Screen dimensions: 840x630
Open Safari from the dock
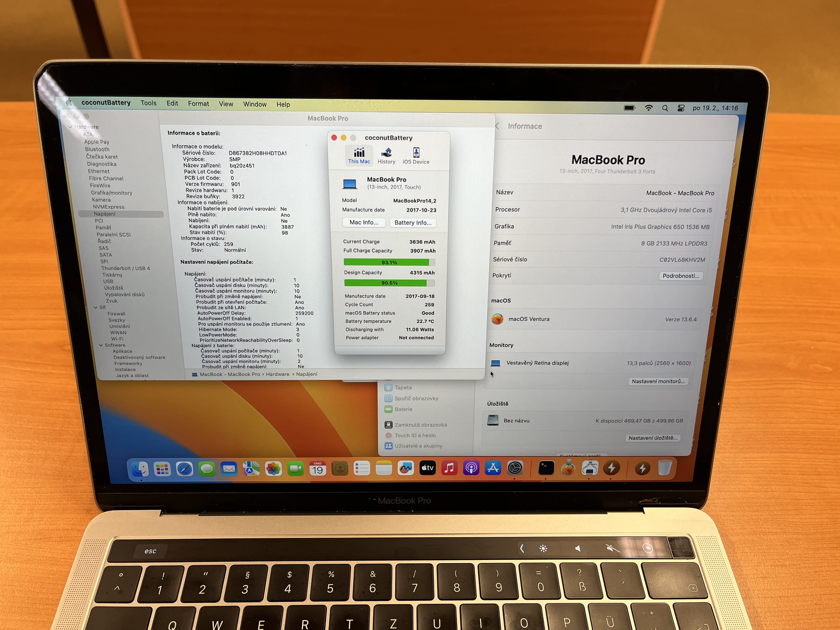[185, 469]
